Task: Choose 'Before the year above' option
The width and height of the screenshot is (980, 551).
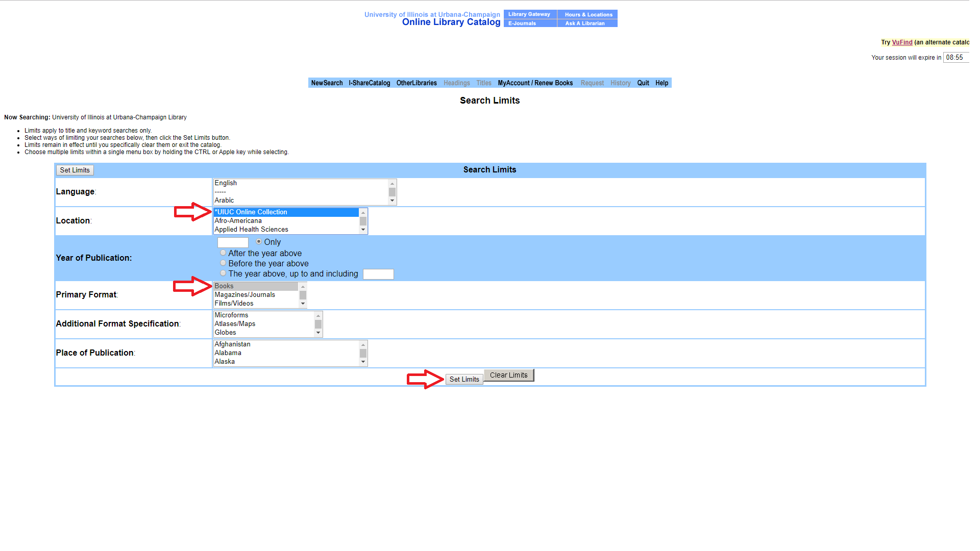Action: (x=223, y=263)
